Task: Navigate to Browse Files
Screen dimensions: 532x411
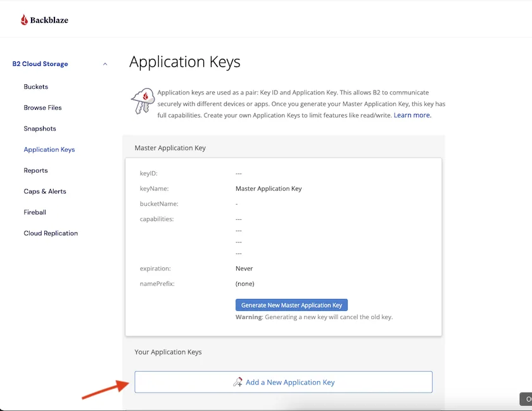Action: pos(42,108)
